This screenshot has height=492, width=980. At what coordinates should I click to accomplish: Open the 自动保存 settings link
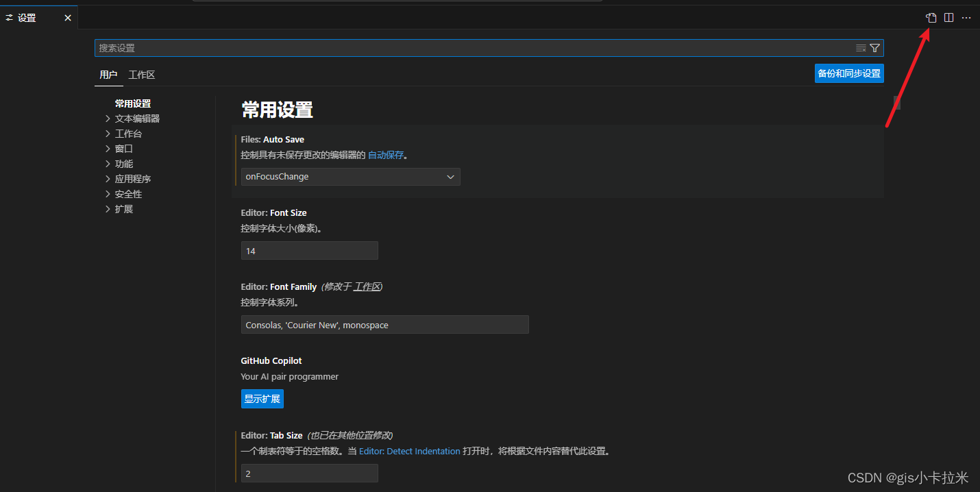click(x=386, y=155)
